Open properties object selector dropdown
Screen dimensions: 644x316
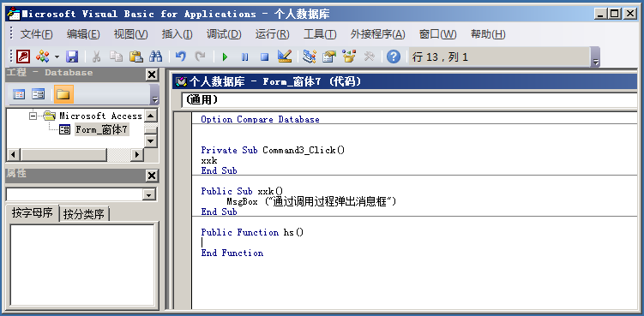[149, 194]
